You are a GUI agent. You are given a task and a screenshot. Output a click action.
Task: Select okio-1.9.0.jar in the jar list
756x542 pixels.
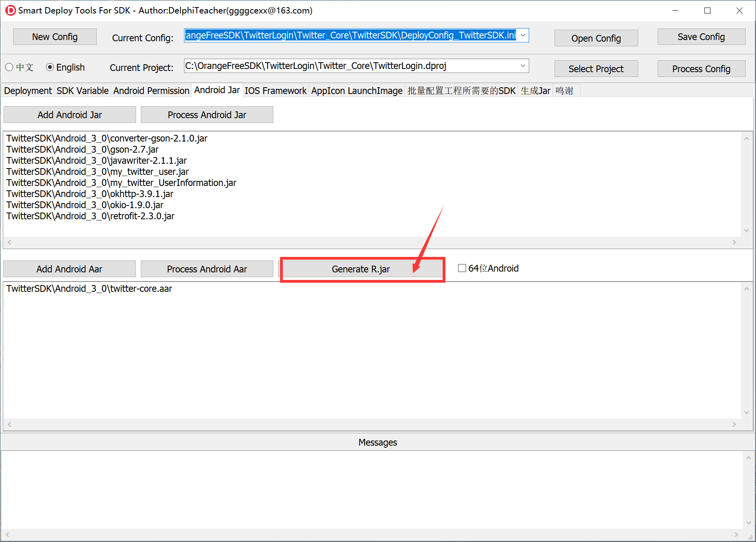pos(85,205)
